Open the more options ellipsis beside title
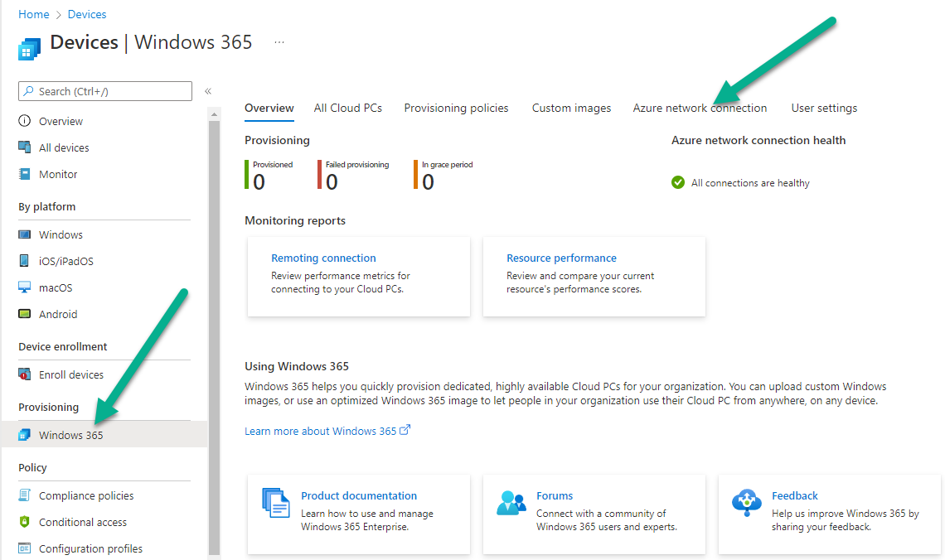The height and width of the screenshot is (560, 945). click(x=279, y=42)
